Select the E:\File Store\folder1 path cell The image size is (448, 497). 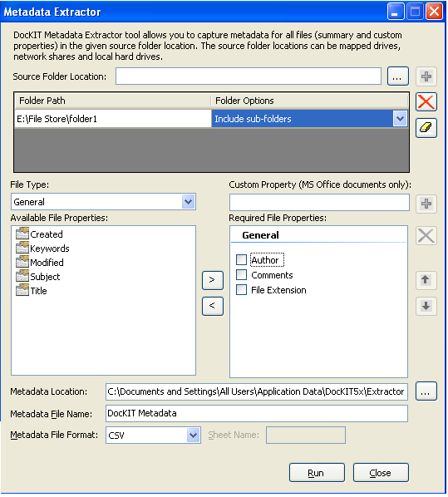113,119
